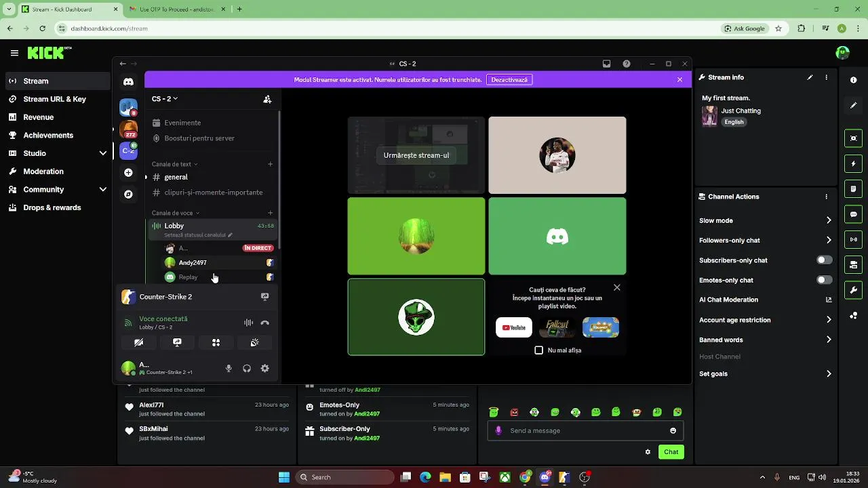Open clipuri-și-momente-importante channel

(x=212, y=192)
